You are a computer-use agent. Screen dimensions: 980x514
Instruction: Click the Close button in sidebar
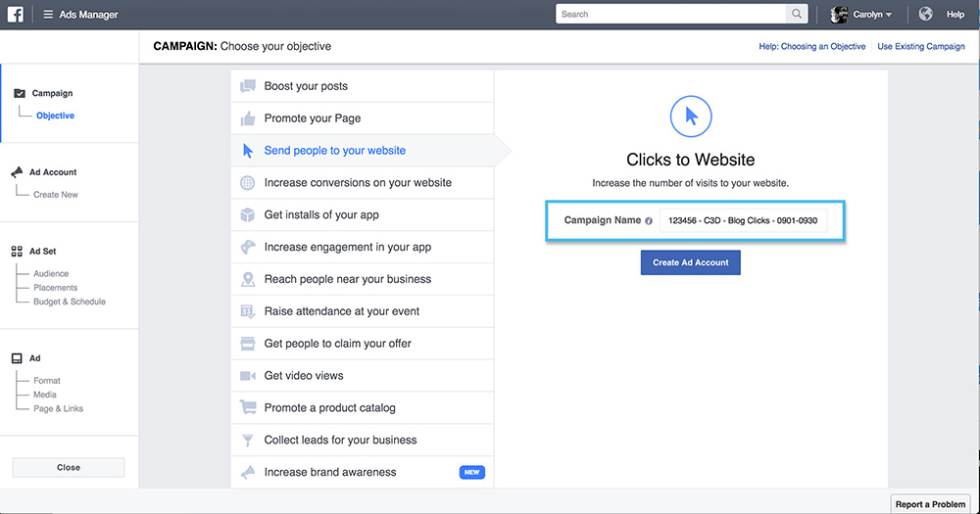69,467
